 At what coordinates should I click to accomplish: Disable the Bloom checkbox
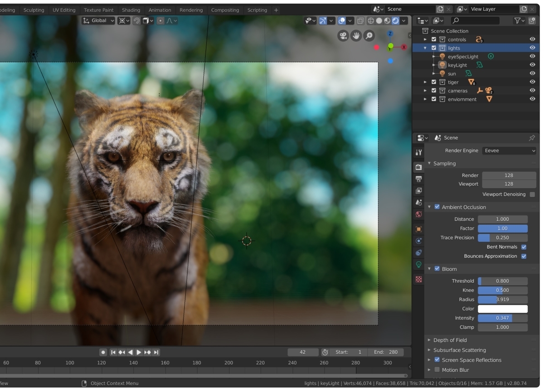(x=437, y=269)
